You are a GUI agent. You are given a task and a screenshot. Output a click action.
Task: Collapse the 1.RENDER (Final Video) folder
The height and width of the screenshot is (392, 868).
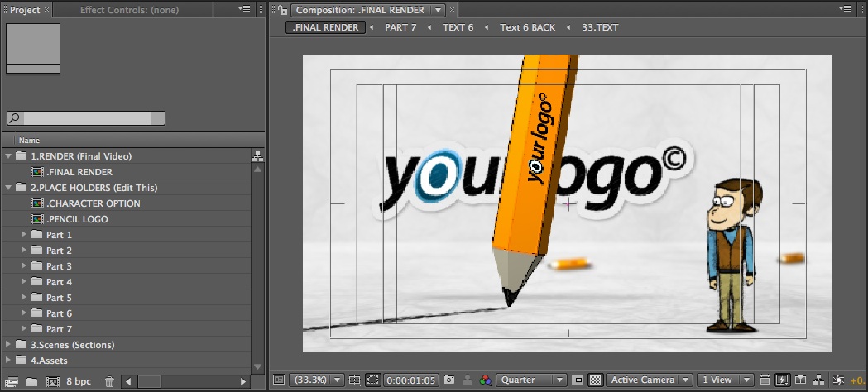point(8,156)
